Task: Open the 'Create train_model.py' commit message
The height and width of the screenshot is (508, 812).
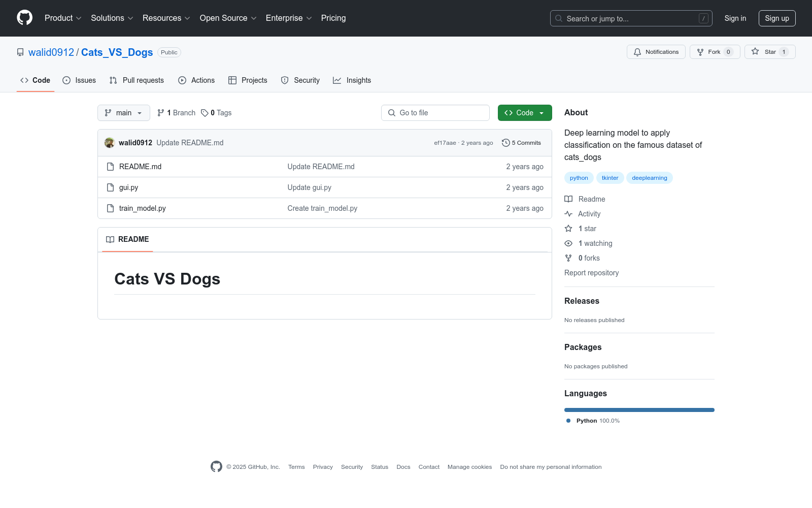Action: tap(322, 208)
